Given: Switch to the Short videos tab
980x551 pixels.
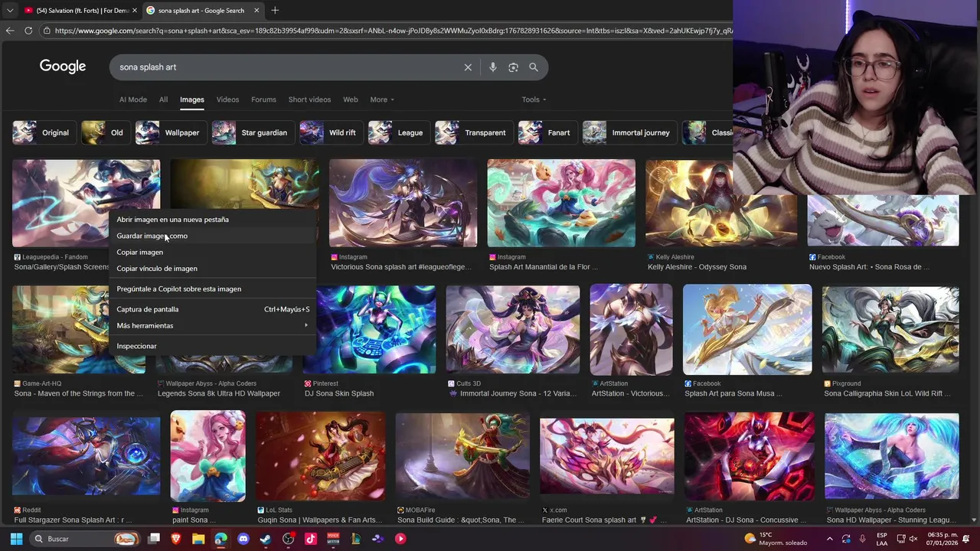Looking at the screenshot, I should [x=309, y=99].
